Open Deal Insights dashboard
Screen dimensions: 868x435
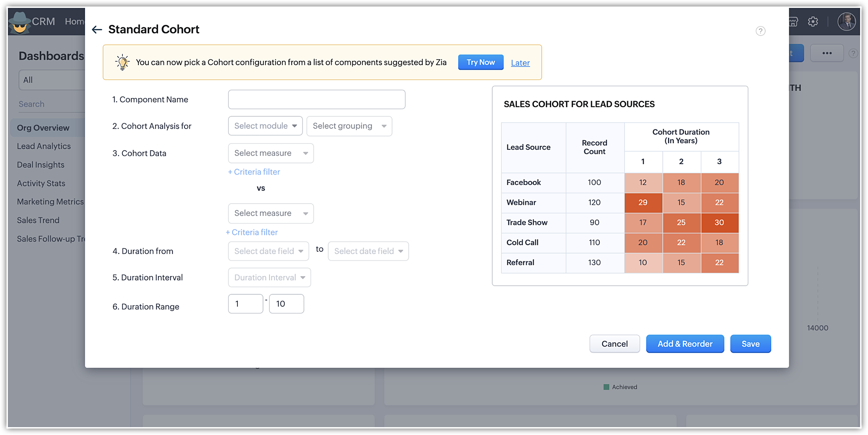tap(41, 165)
